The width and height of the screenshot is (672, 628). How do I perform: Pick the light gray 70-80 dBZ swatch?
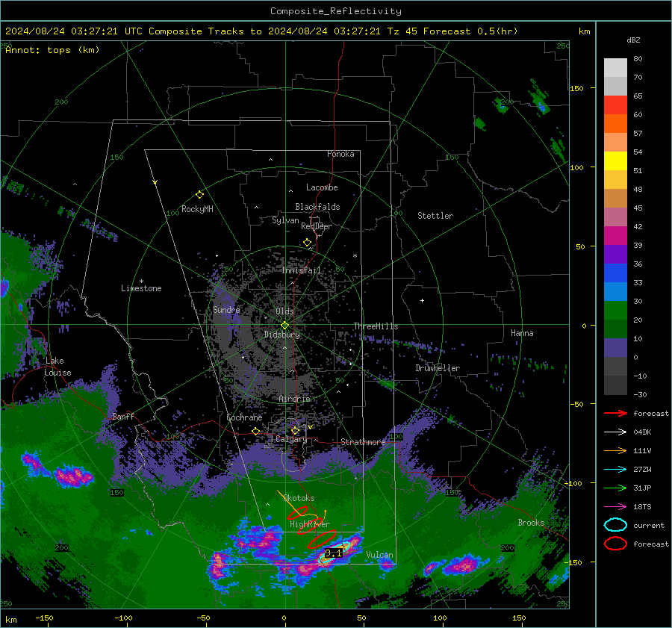pyautogui.click(x=615, y=68)
